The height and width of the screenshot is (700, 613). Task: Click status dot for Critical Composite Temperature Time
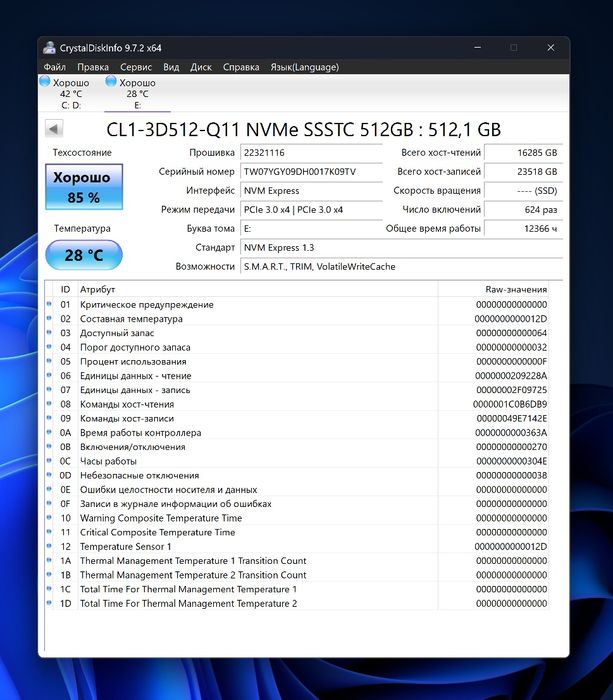[x=49, y=532]
